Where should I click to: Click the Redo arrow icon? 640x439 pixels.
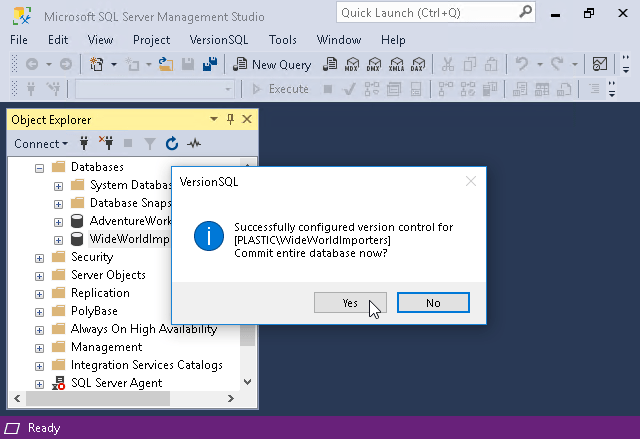[x=557, y=64]
